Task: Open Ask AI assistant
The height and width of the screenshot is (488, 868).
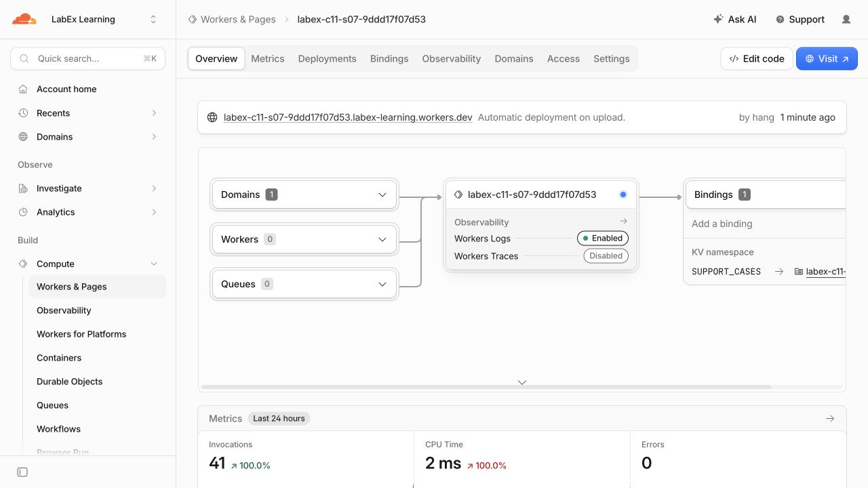Action: 735,20
